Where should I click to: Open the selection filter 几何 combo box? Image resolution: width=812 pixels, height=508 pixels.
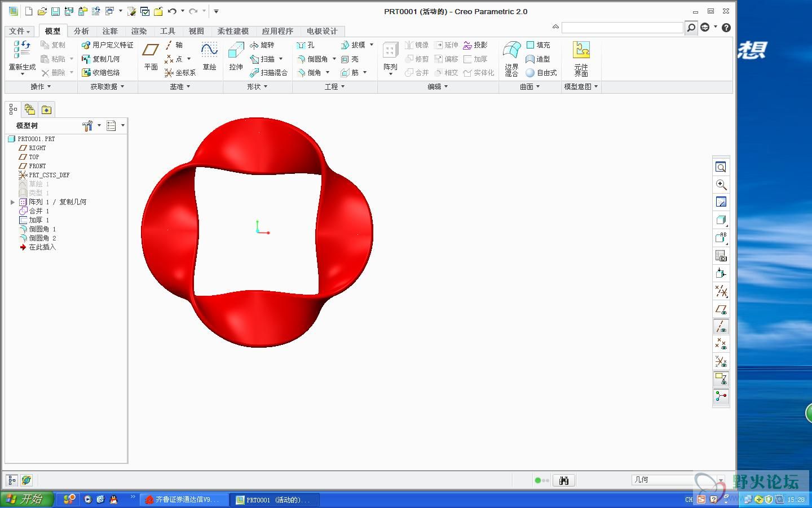[677, 480]
